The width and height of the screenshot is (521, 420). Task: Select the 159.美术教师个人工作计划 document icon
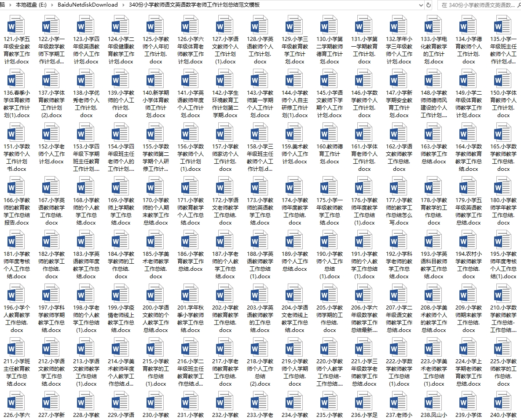[295, 133]
